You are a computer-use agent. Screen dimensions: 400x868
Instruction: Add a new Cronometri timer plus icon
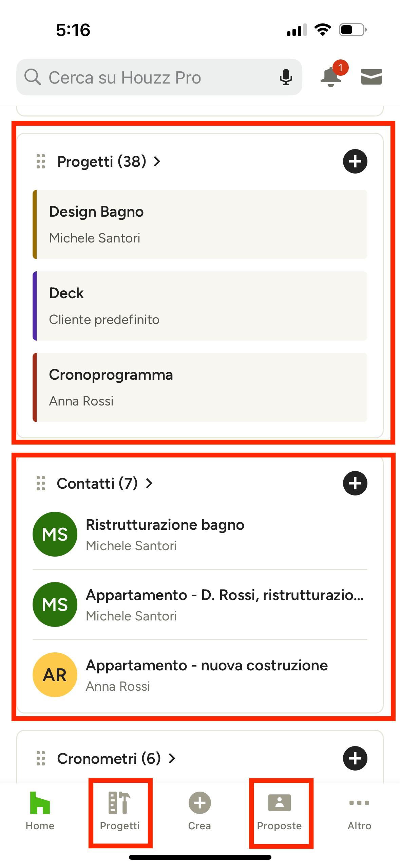(x=355, y=758)
